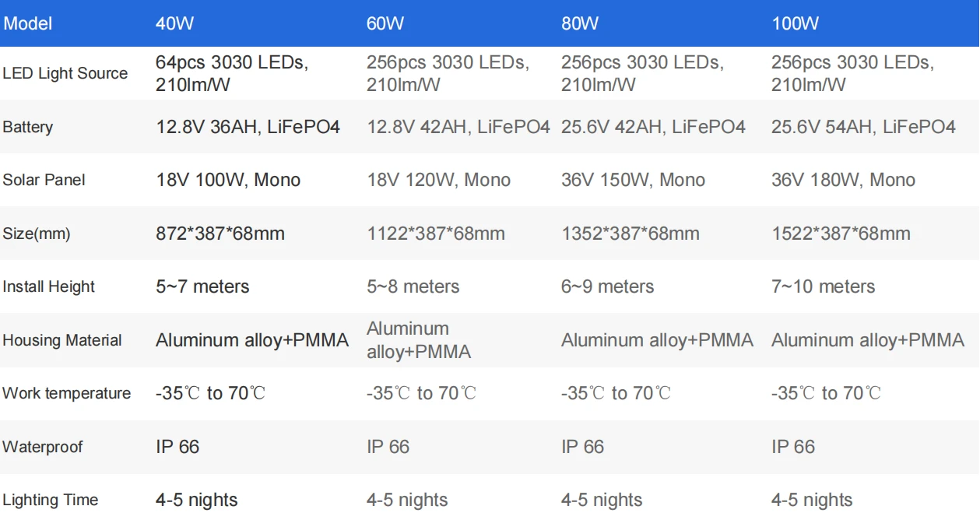Click the 64pcs 3030 LEDs cell
980x527 pixels.
pos(232,73)
